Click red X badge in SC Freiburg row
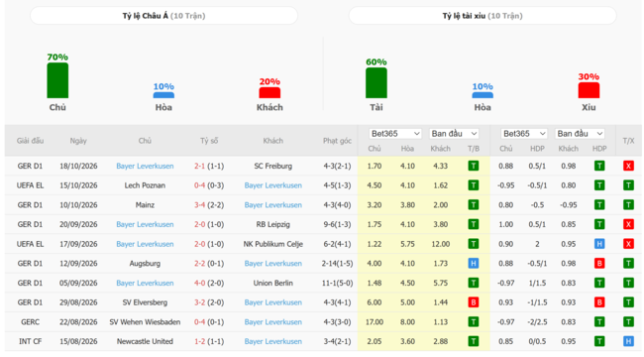Image resolution: width=644 pixels, height=357 pixels. tap(628, 167)
